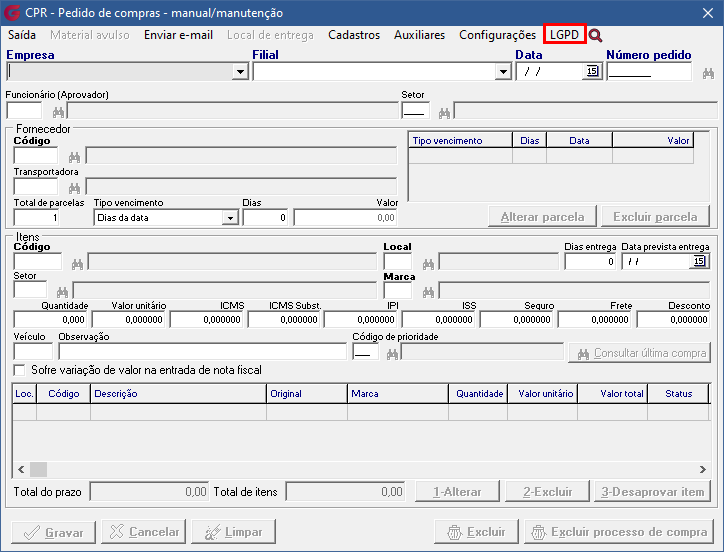
Task: Close the Pedido de compras window
Action: [x=708, y=13]
